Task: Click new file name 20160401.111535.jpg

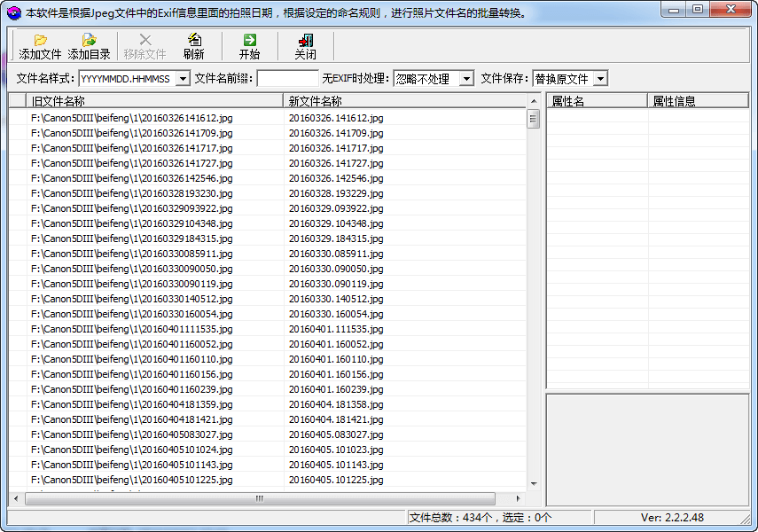Action: pos(336,329)
